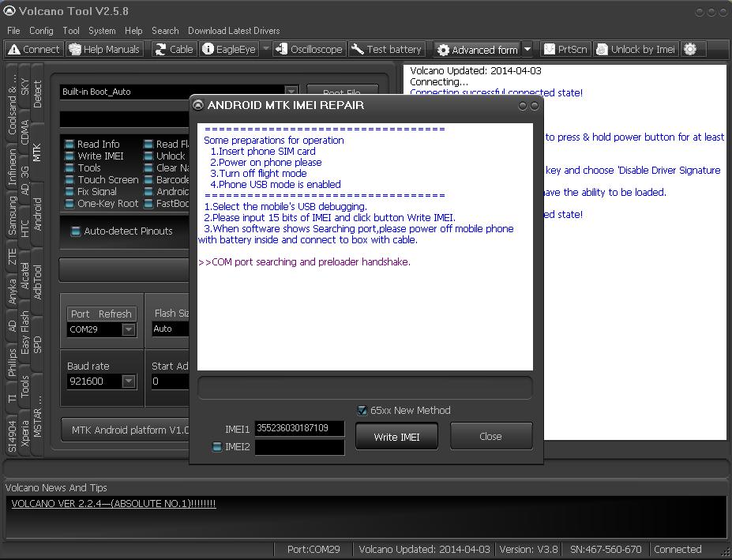The image size is (732, 560).
Task: Click SN:467-560-670 in status bar
Action: point(606,549)
